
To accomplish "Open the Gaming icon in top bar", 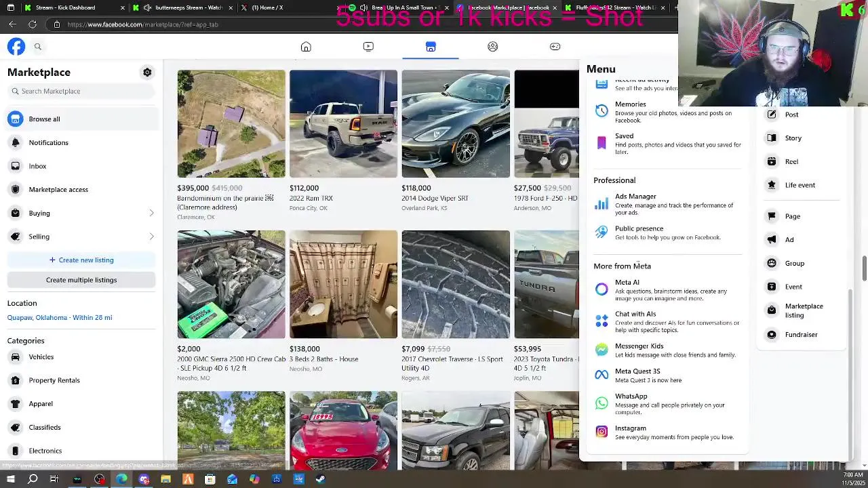I will [x=555, y=46].
